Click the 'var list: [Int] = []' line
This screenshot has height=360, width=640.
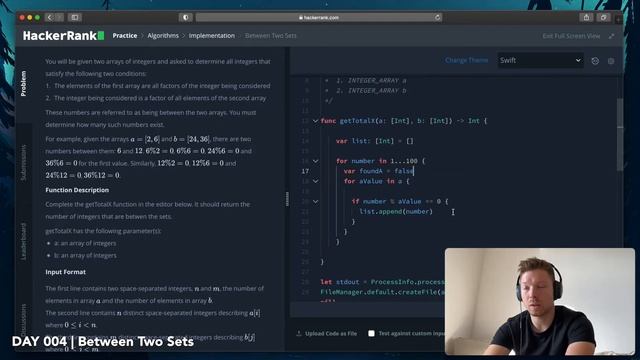click(x=375, y=141)
